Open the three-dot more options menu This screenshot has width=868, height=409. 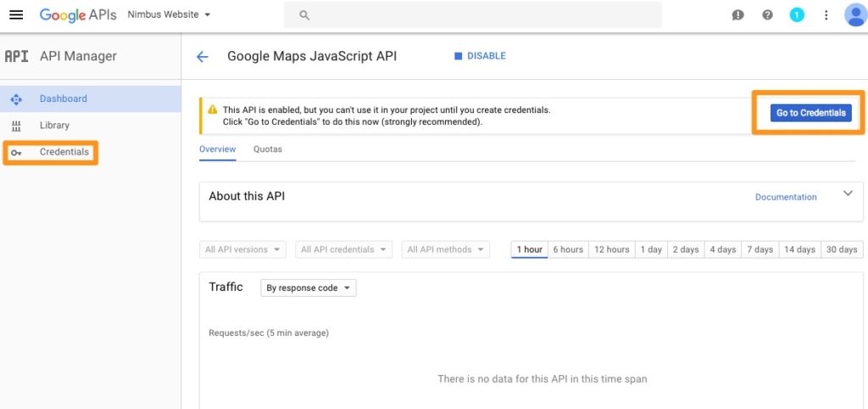pos(826,15)
